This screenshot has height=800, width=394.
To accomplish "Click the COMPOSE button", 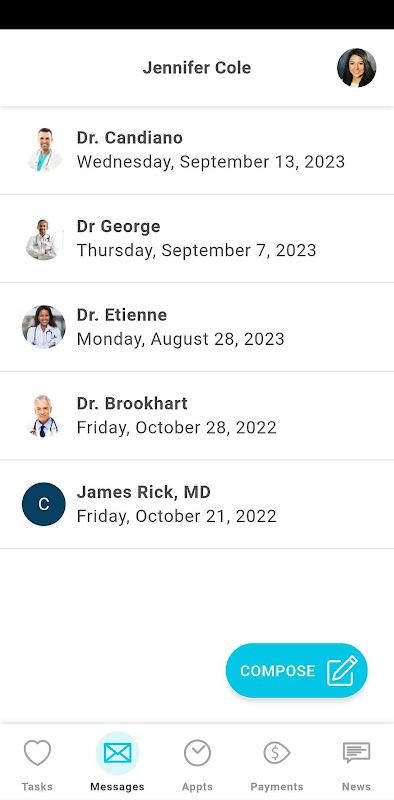I will (297, 670).
